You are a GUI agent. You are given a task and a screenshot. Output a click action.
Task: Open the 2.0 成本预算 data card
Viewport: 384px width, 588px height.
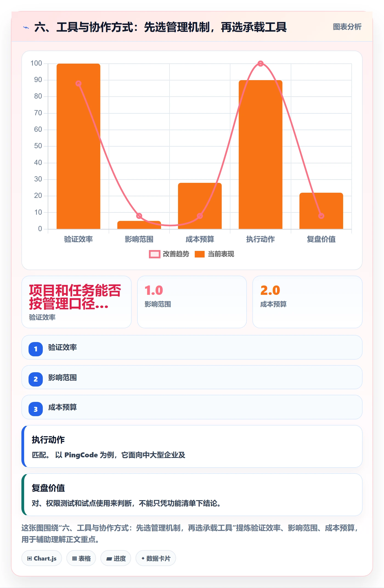(x=307, y=302)
